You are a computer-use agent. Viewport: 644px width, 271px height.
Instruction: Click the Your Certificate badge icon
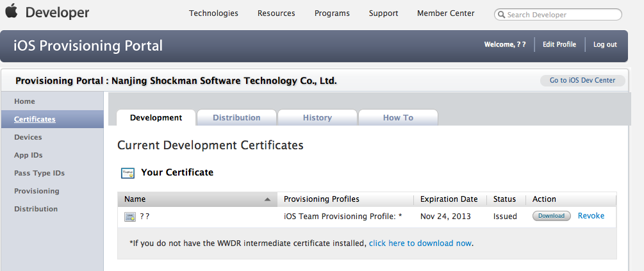pos(128,173)
